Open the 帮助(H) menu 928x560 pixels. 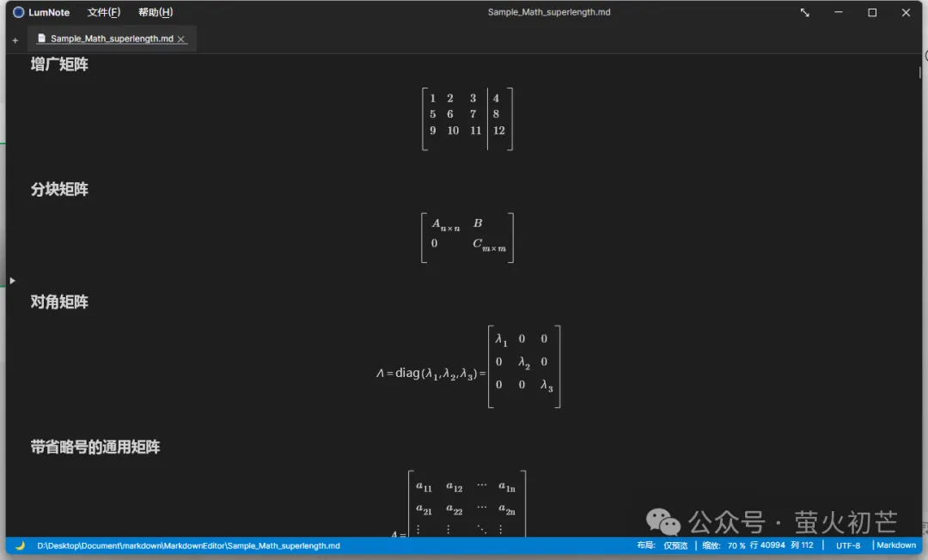pyautogui.click(x=156, y=12)
